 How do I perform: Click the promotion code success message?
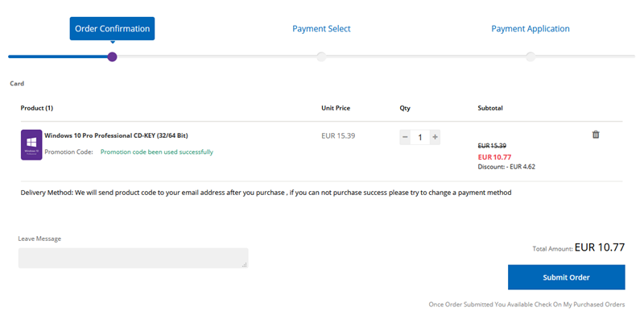pyautogui.click(x=156, y=152)
